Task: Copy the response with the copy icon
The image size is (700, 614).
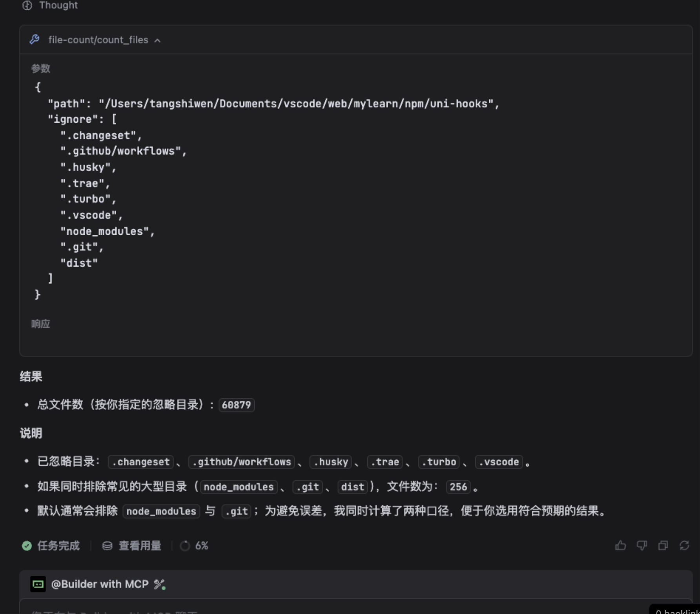Action: [x=663, y=545]
